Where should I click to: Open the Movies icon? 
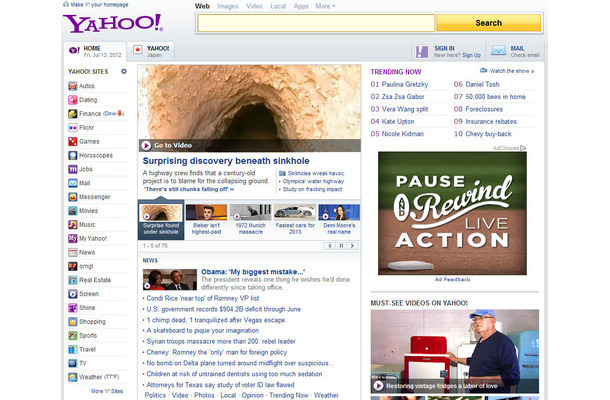point(73,211)
